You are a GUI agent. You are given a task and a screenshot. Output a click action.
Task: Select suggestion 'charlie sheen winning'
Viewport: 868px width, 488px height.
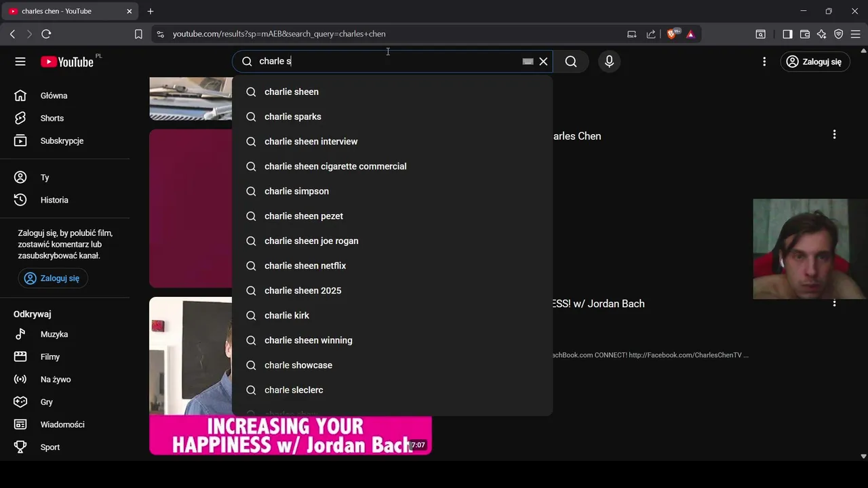click(392, 340)
